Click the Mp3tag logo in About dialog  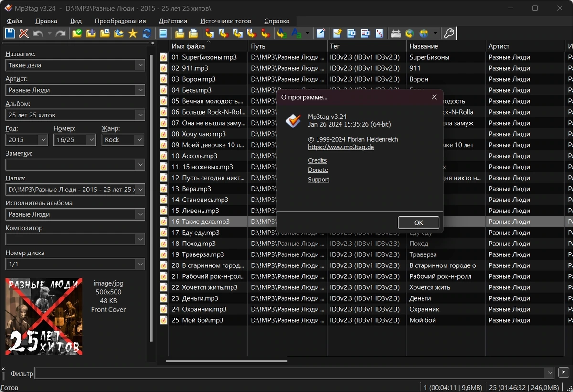293,121
